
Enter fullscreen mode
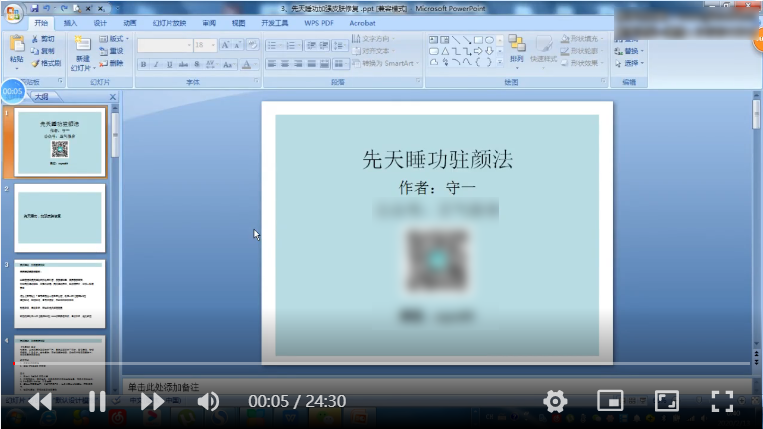coord(722,401)
